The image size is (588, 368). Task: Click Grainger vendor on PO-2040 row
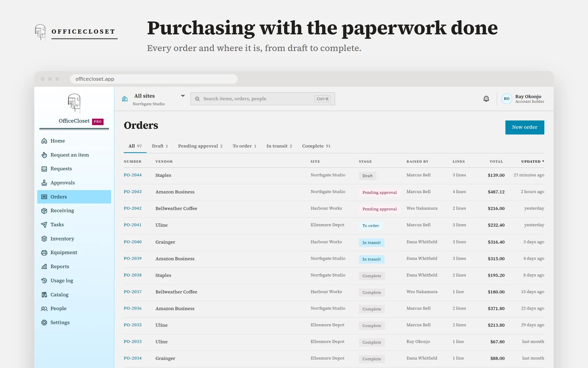pyautogui.click(x=165, y=242)
